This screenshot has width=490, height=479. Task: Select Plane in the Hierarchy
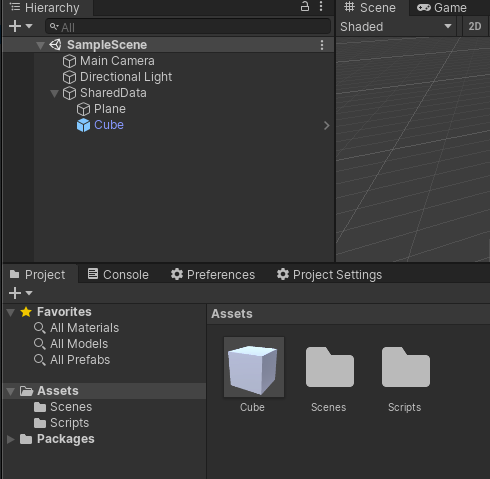click(x=110, y=109)
